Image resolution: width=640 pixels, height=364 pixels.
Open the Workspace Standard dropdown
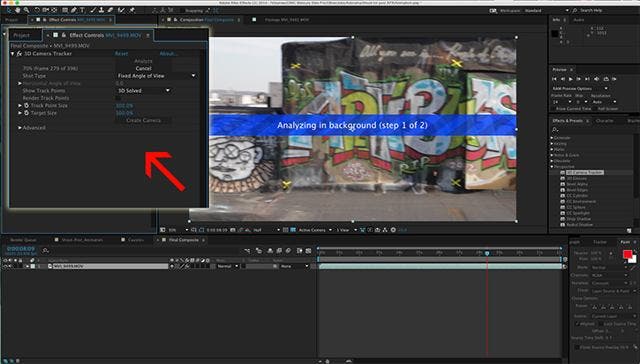[x=546, y=11]
